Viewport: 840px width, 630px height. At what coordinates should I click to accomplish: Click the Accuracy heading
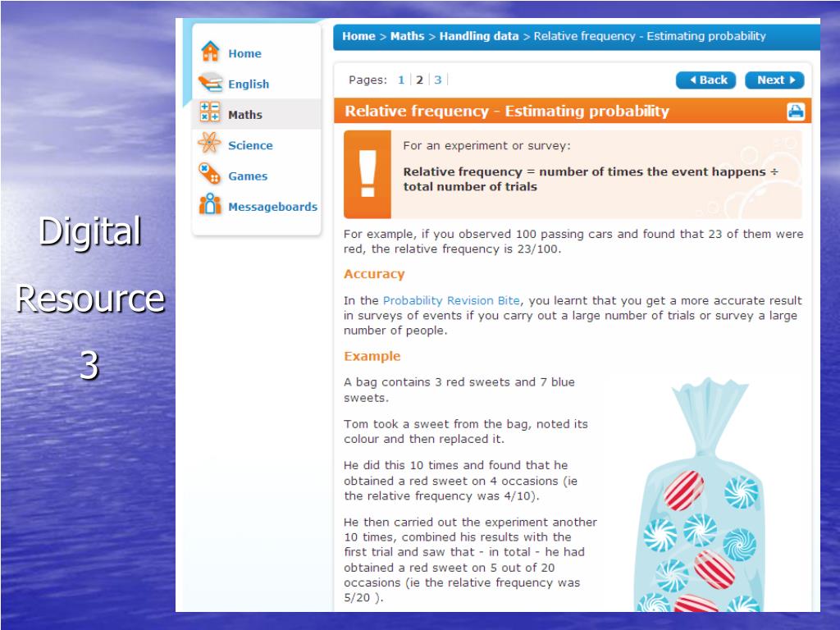pos(374,274)
